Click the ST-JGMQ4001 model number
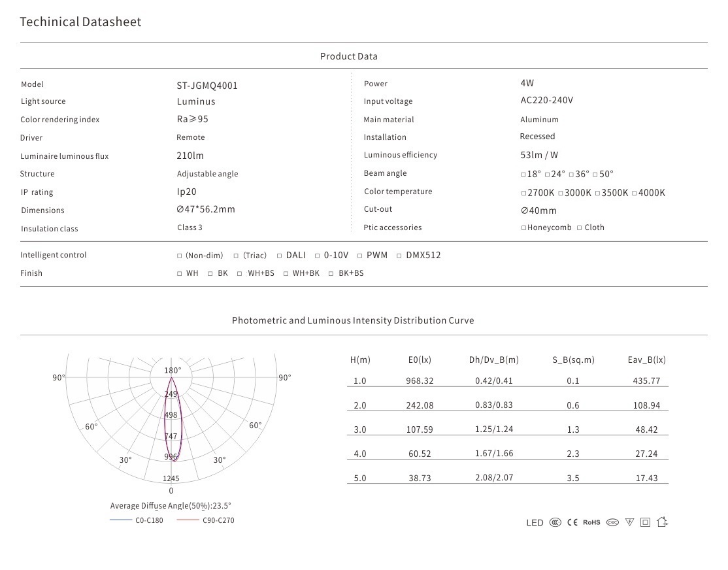This screenshot has height=570, width=728. pyautogui.click(x=207, y=86)
